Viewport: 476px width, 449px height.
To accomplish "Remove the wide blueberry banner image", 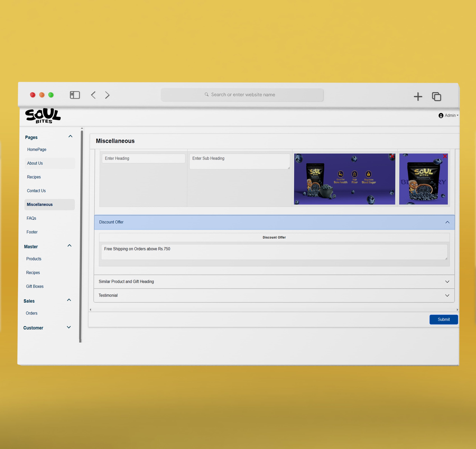I will 392,157.
